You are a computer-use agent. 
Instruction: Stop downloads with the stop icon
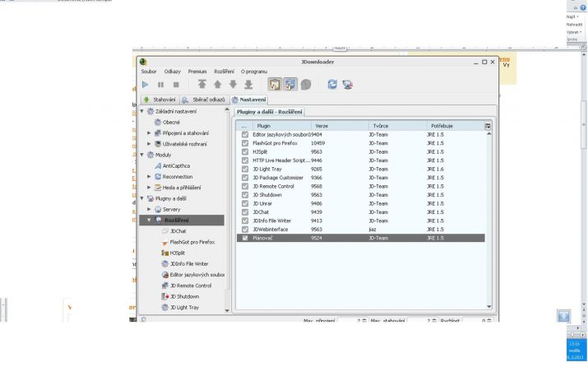pos(176,85)
